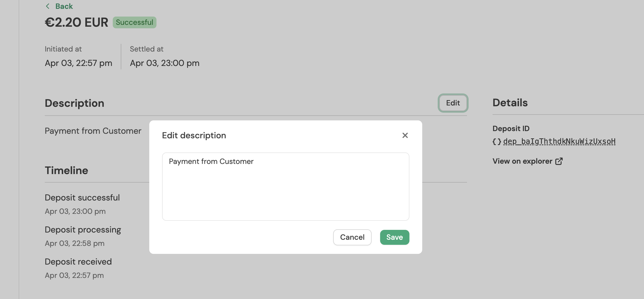The width and height of the screenshot is (644, 299).
Task: Select the Deposit successful timeline entry
Action: click(x=82, y=198)
